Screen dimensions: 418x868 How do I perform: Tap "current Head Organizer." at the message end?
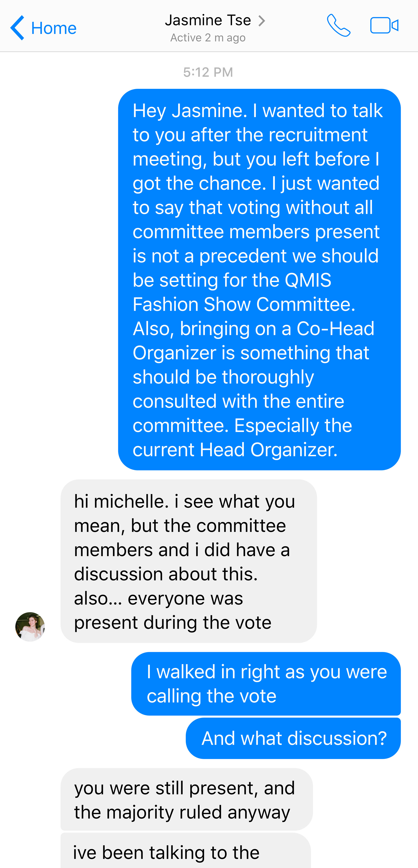(235, 449)
